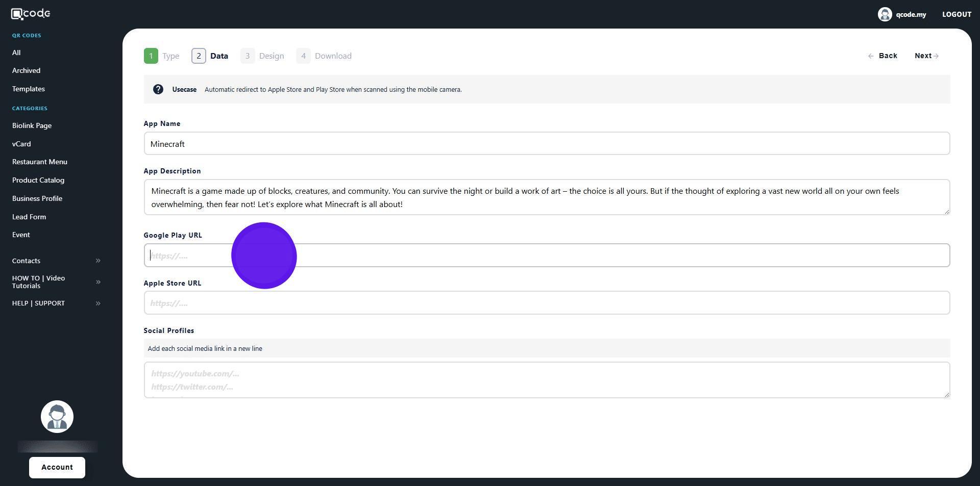Screen dimensions: 980x486
Task: Focus the Google Play URL field
Action: click(547, 255)
